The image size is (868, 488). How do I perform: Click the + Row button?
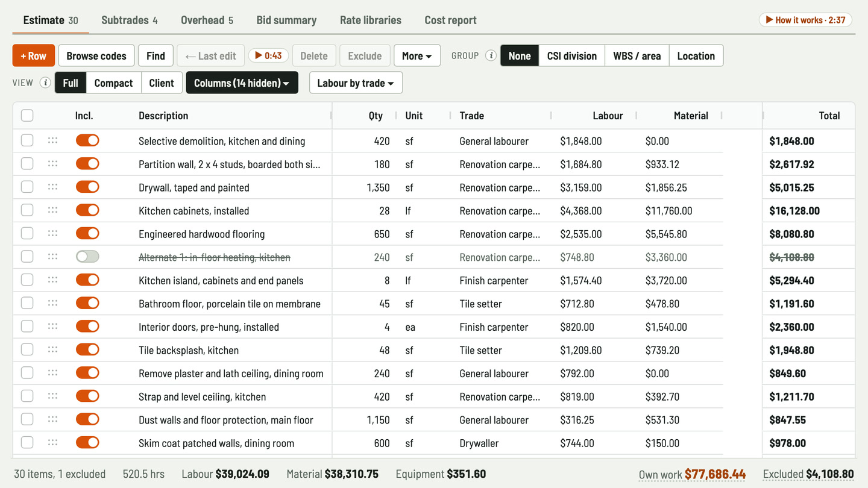coord(34,55)
